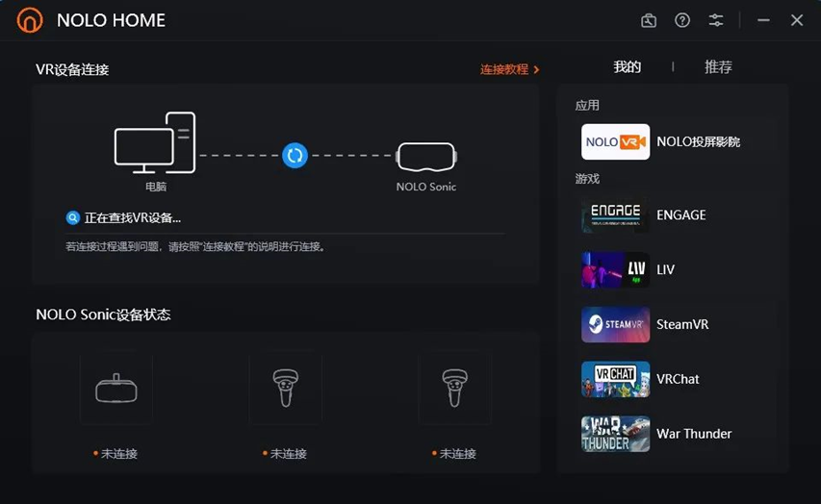Open the settings sliders icon
Screen dimensions: 821x504
716,20
